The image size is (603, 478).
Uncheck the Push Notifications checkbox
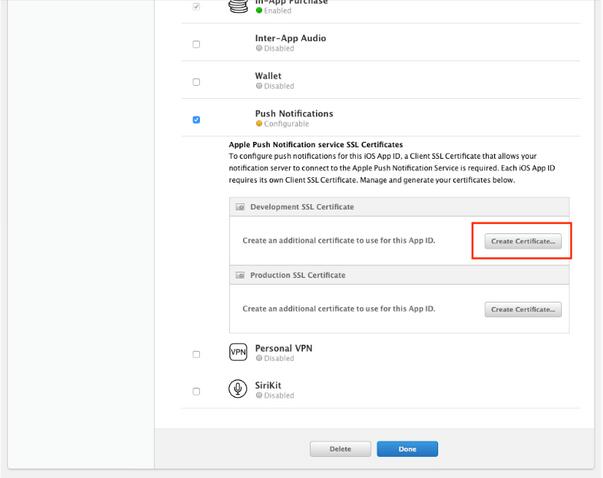(196, 120)
